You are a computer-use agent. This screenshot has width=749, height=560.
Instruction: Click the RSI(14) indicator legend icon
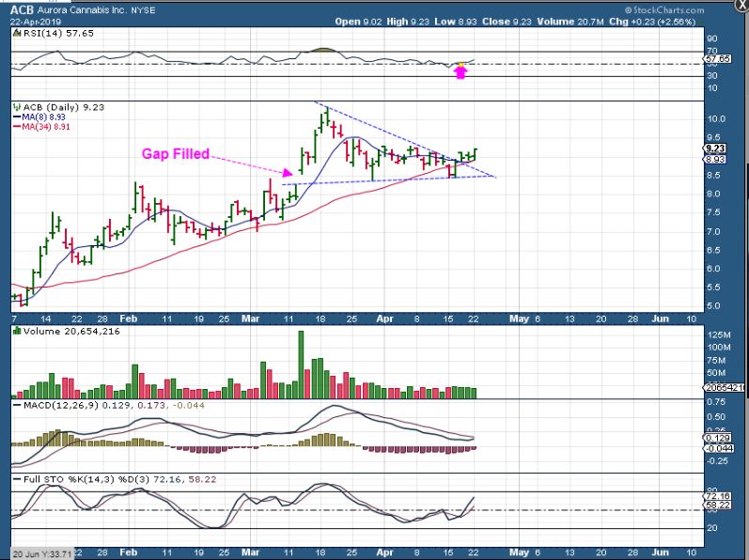[x=17, y=33]
